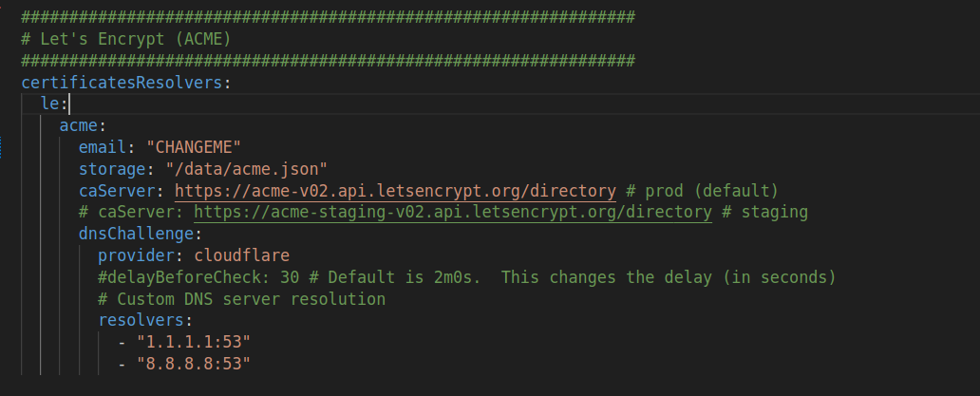Click the "# Custom DNS server resolution" comment
Viewport: 980px width, 396px height.
click(242, 298)
